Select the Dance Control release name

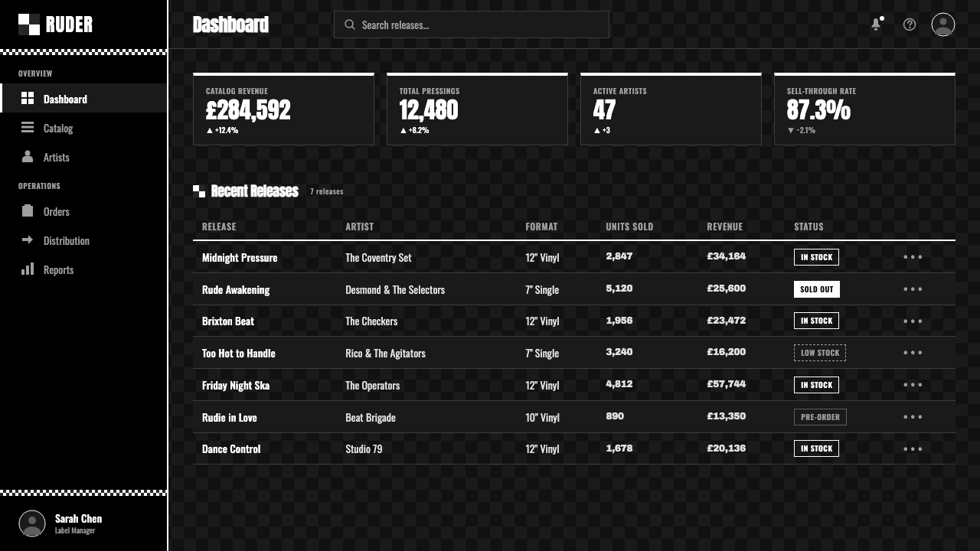(231, 449)
